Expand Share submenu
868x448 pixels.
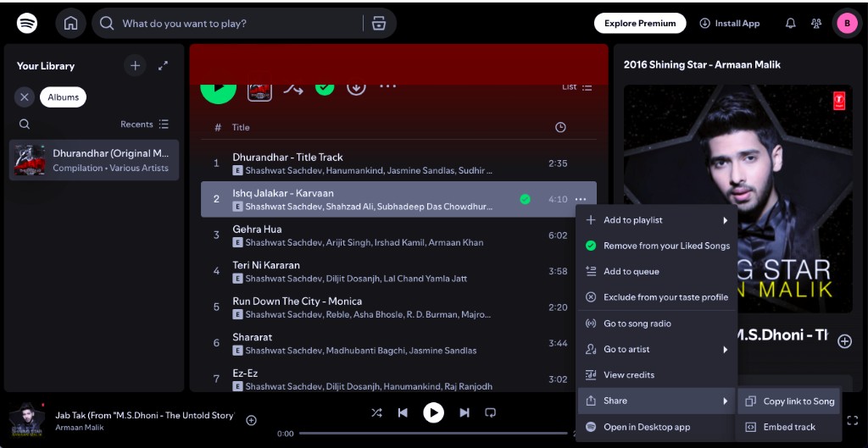pos(657,401)
